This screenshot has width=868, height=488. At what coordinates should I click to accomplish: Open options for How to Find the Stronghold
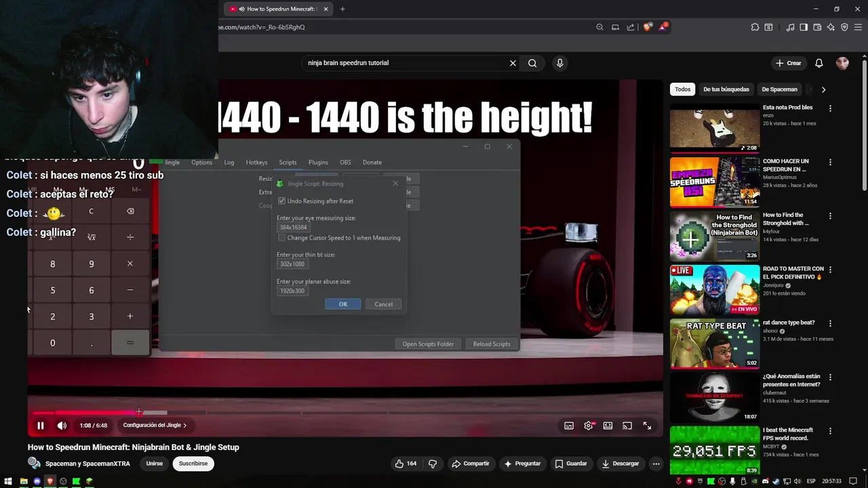pyautogui.click(x=830, y=216)
